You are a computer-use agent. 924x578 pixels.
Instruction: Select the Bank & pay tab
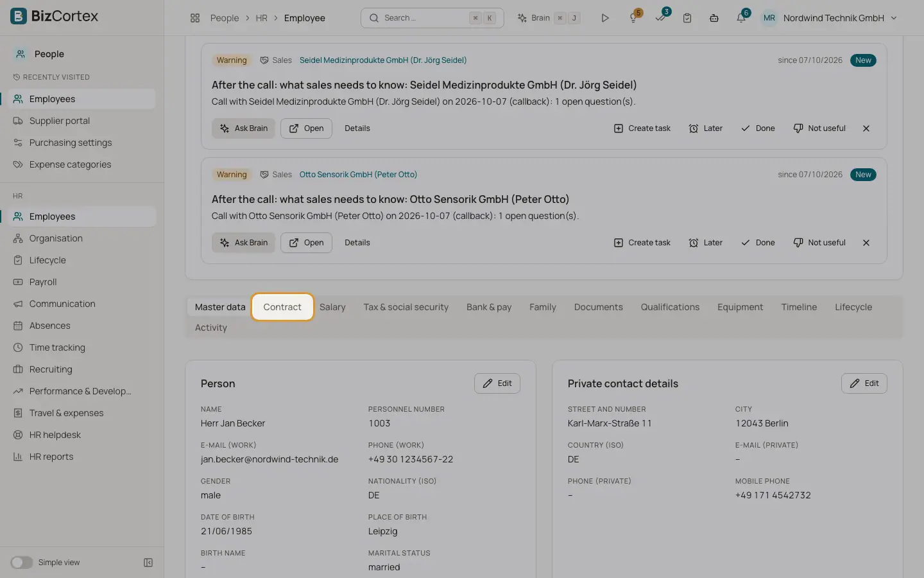coord(489,307)
